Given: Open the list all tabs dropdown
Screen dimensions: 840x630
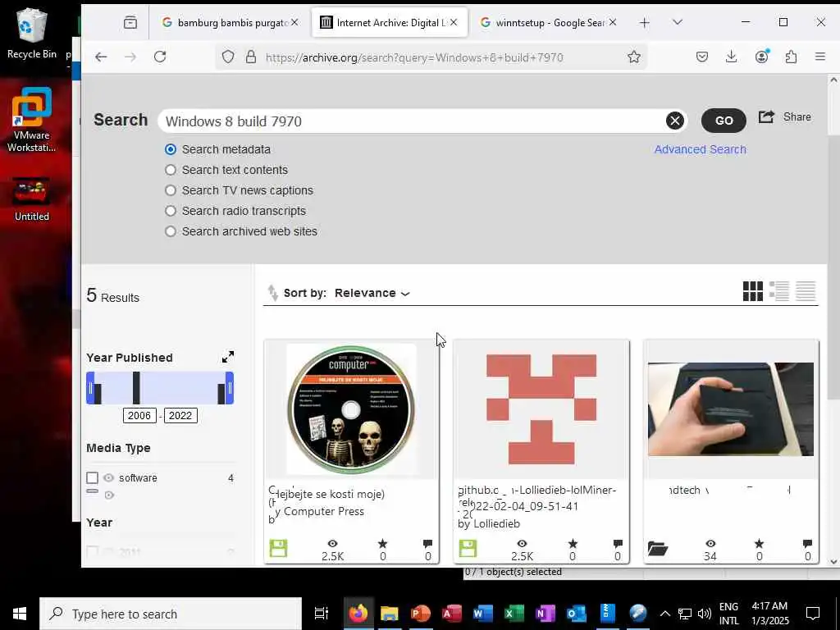Looking at the screenshot, I should tap(677, 22).
